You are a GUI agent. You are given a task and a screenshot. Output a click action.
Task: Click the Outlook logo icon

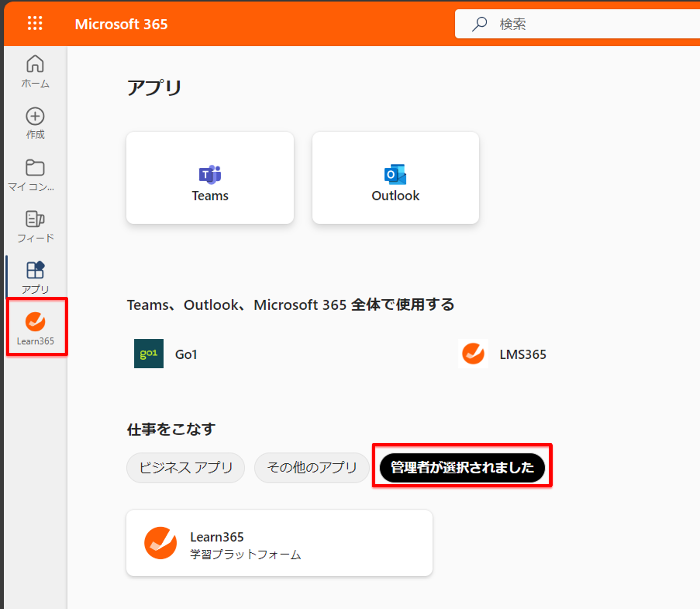coord(395,175)
